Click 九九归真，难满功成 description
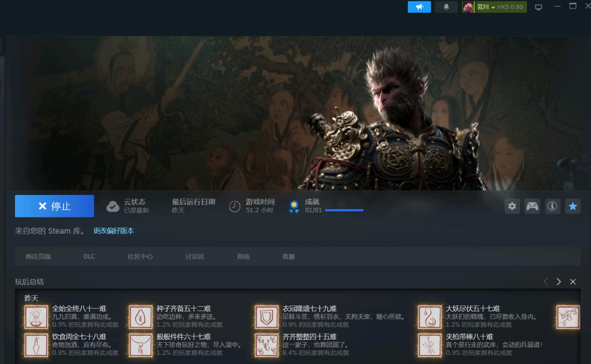This screenshot has width=591, height=364. [x=82, y=317]
